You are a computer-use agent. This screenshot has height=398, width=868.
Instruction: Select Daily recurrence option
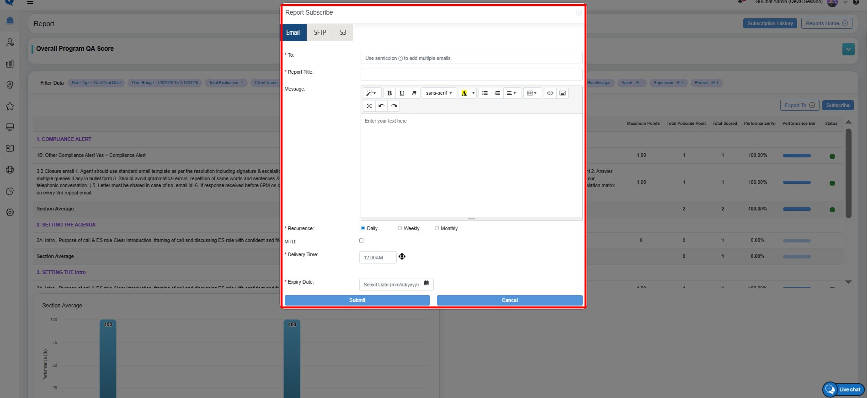click(363, 228)
